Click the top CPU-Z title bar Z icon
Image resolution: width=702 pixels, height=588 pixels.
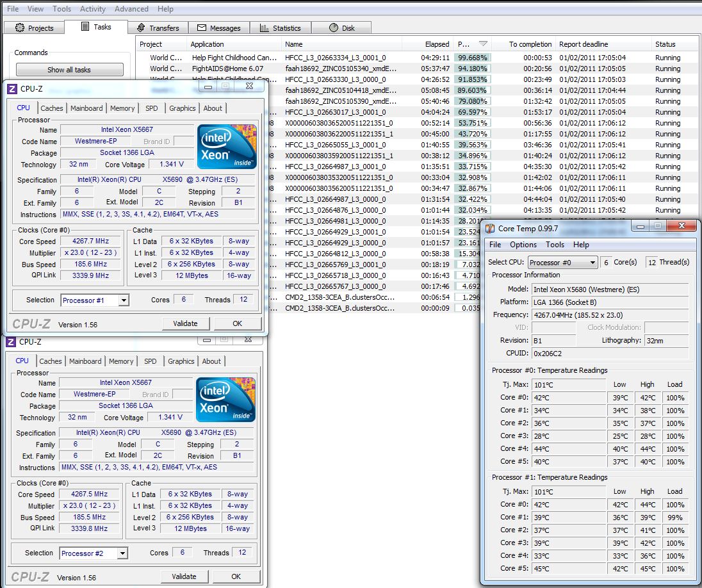coord(12,88)
